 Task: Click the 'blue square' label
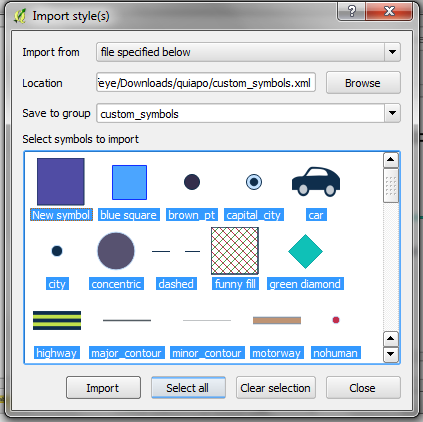pyautogui.click(x=129, y=215)
